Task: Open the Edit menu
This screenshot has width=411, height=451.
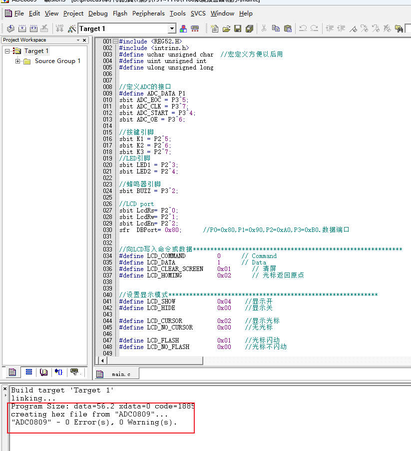Action: pyautogui.click(x=34, y=13)
